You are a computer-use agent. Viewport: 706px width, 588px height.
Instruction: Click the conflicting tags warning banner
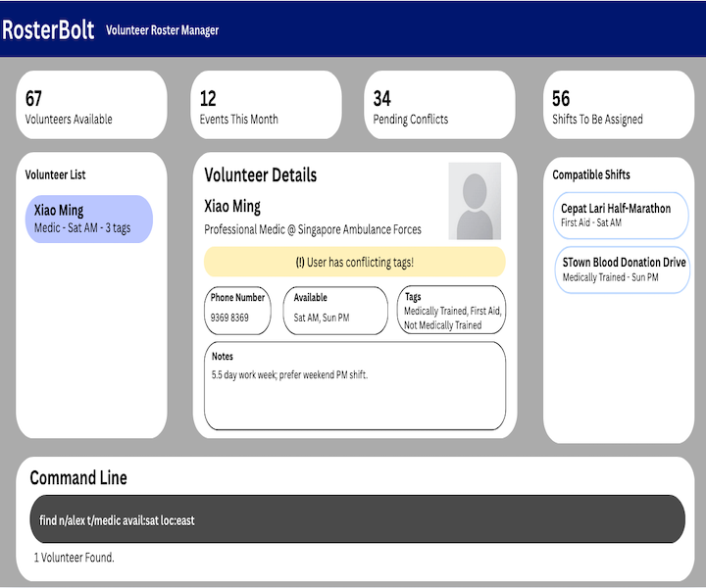pyautogui.click(x=354, y=262)
